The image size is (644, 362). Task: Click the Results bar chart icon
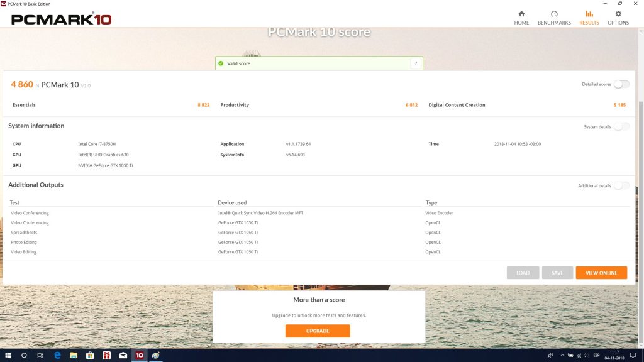coord(589,14)
